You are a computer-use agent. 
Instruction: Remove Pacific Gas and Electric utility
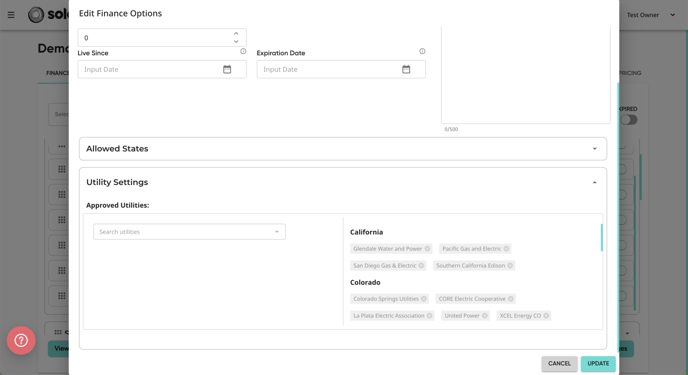506,249
